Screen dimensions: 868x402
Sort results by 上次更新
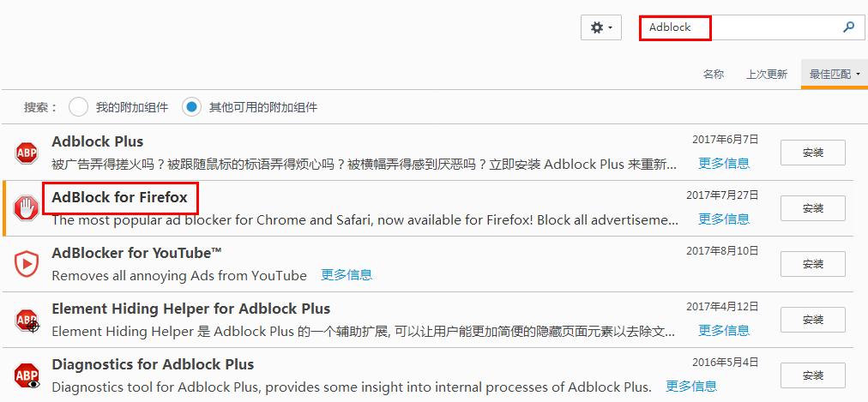(766, 75)
